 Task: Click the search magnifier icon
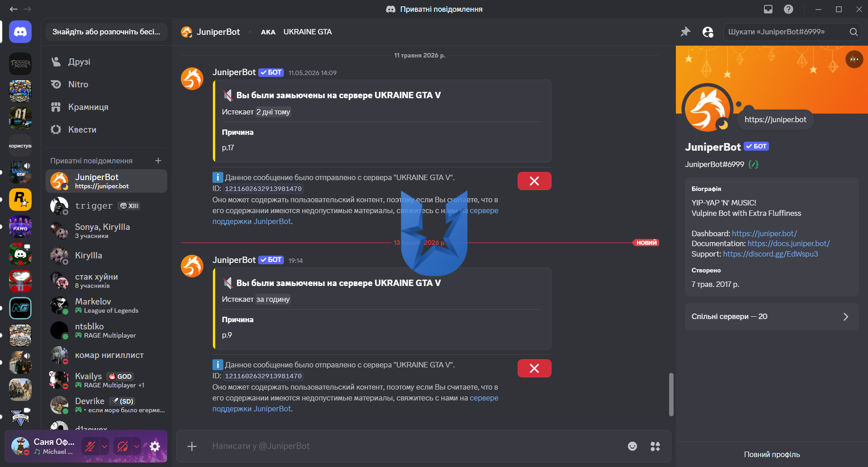coord(853,32)
